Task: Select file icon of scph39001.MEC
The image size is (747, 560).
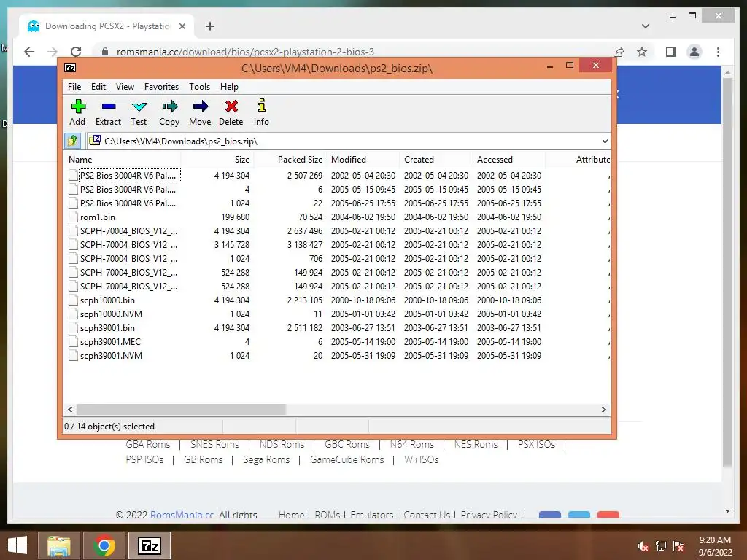Action: pos(73,342)
